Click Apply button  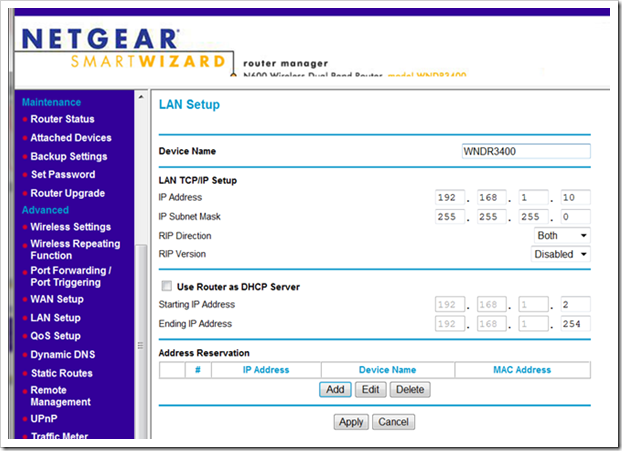click(351, 422)
